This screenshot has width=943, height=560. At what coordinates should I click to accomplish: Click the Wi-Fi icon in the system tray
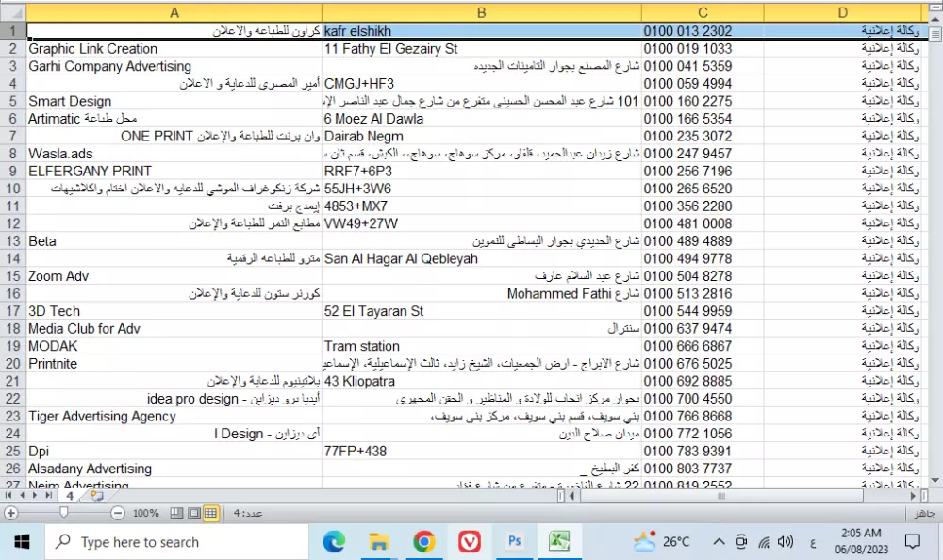coord(763,541)
